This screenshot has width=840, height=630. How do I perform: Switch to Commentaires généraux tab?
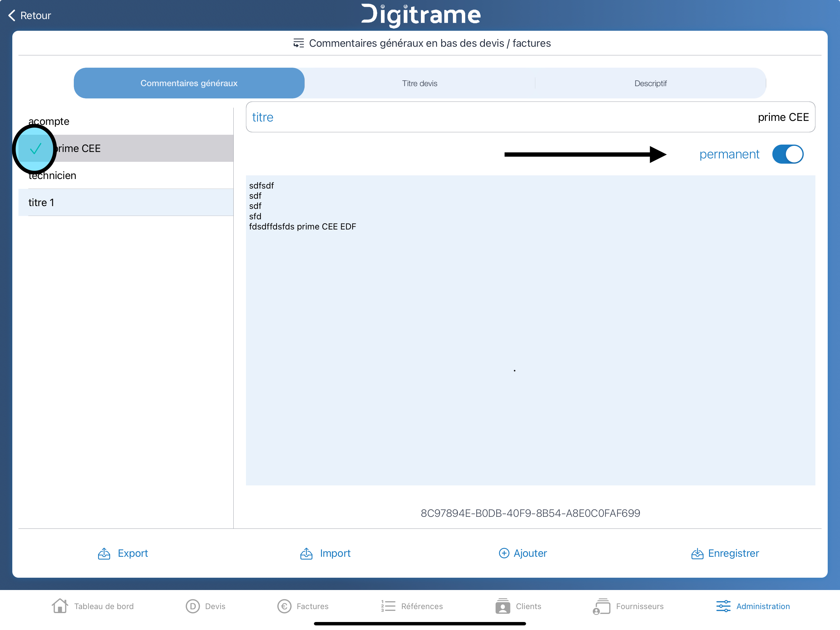tap(189, 83)
